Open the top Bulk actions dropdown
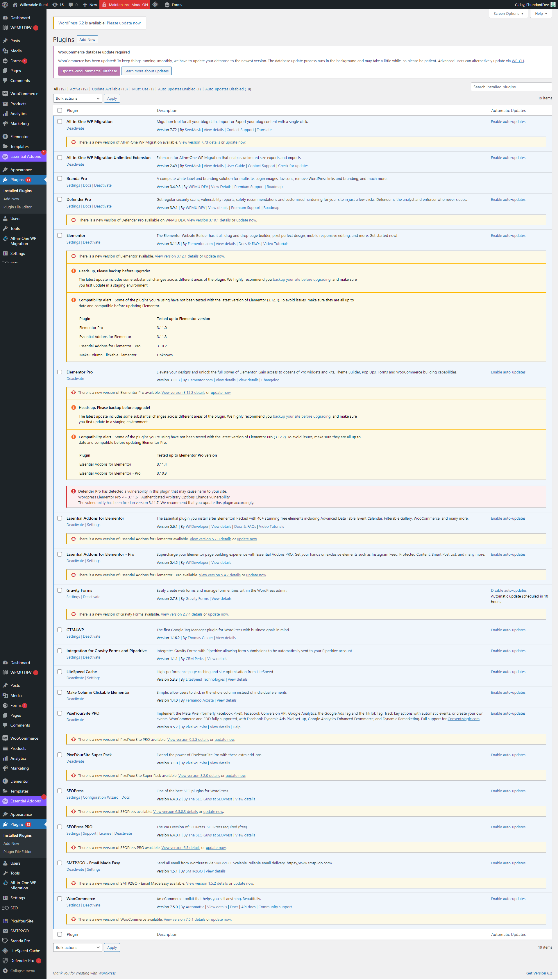 [77, 99]
